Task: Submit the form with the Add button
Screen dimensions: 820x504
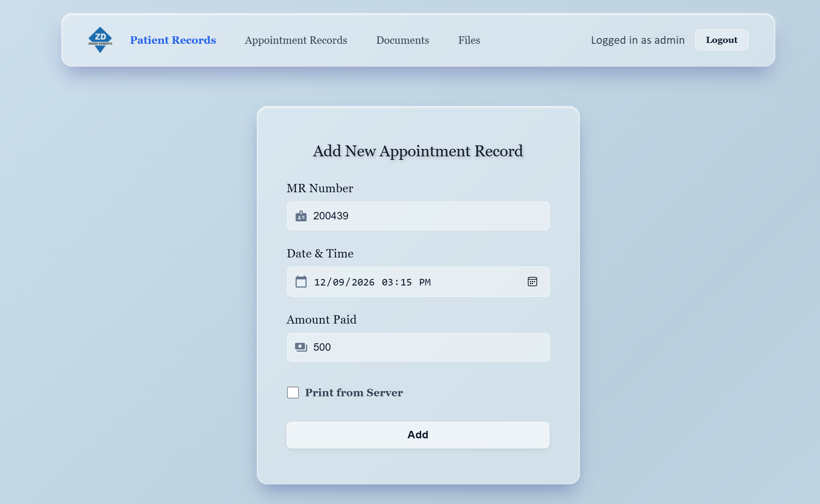Action: [x=418, y=435]
